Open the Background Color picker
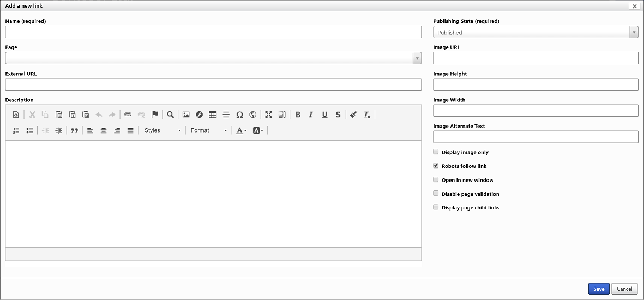This screenshot has height=300, width=644. coord(258,130)
